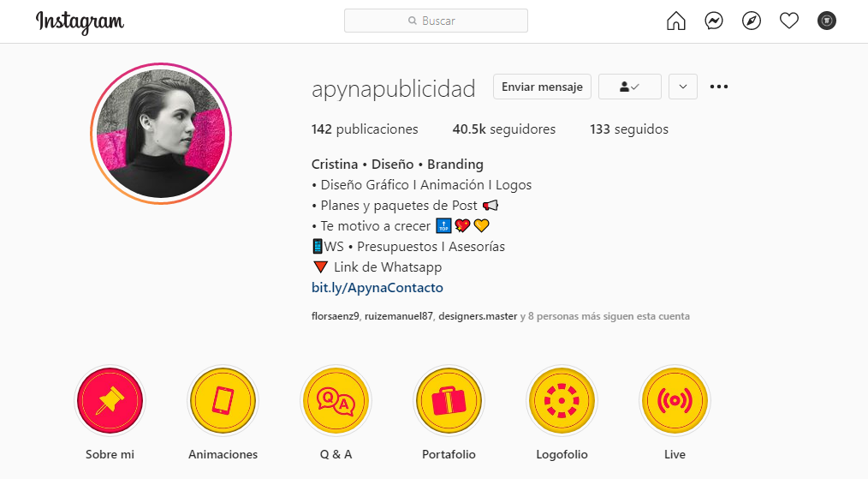This screenshot has height=479, width=868.
Task: View the 133 seguidos list
Action: pos(629,129)
